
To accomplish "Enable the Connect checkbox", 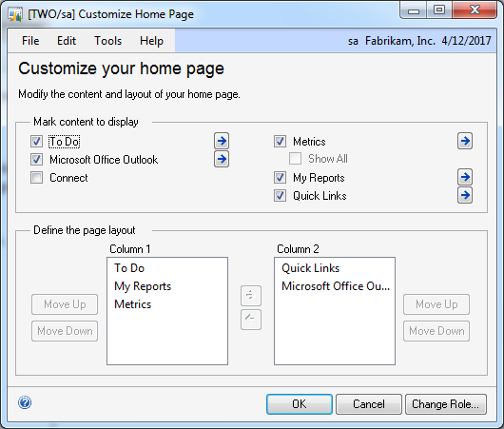I will [x=36, y=178].
